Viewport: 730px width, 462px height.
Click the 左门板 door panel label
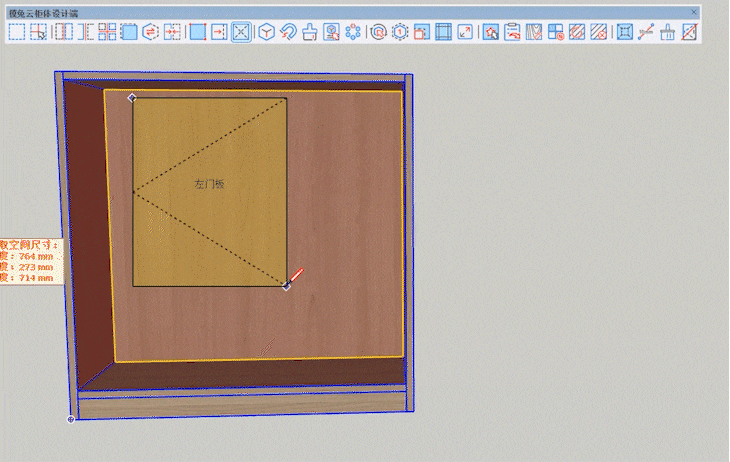210,184
